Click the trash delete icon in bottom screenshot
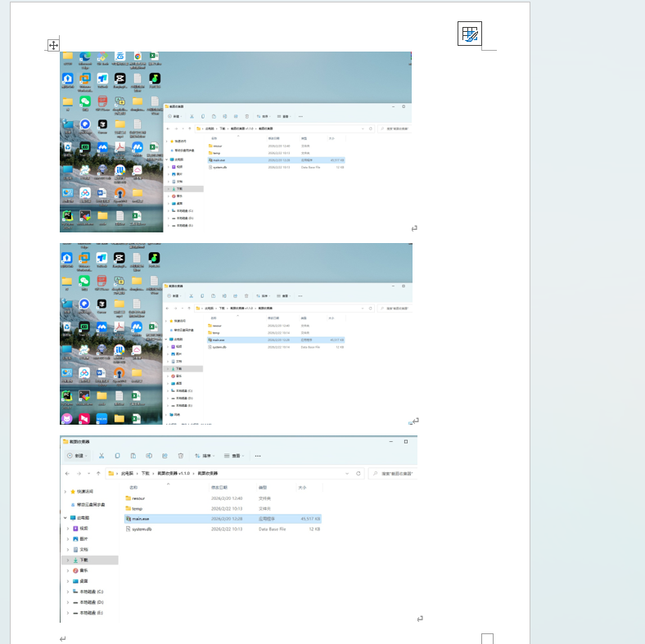This screenshot has width=645, height=644. [179, 456]
